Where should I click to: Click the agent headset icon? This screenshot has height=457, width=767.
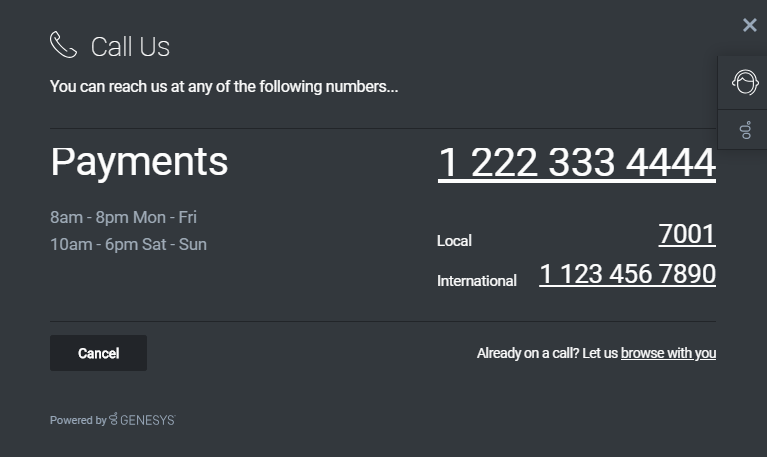pos(744,82)
